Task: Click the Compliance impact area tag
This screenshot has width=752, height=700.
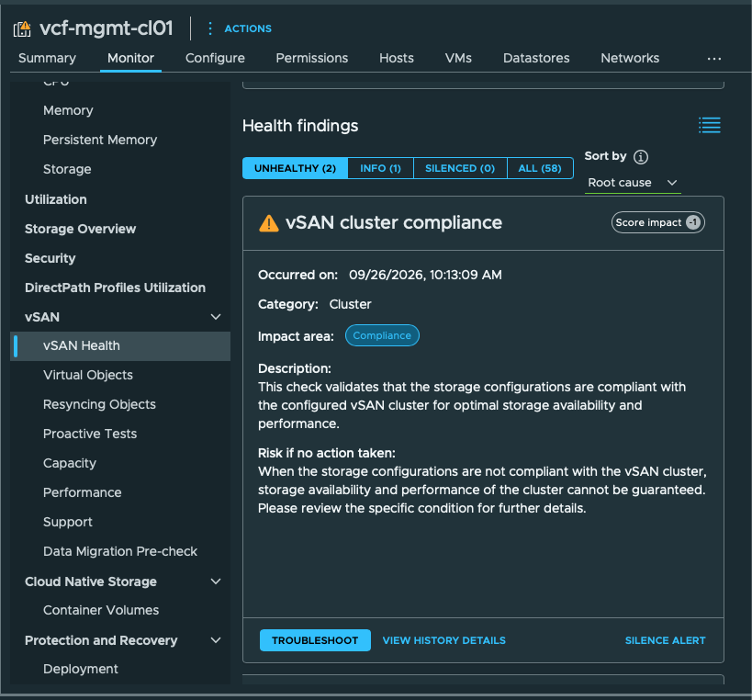Action: [382, 335]
